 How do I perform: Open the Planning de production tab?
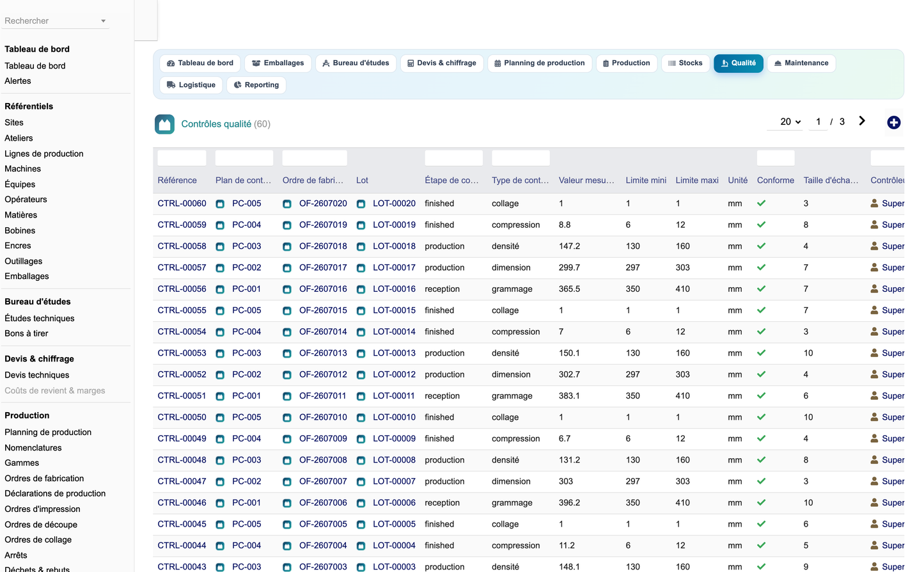pos(540,63)
